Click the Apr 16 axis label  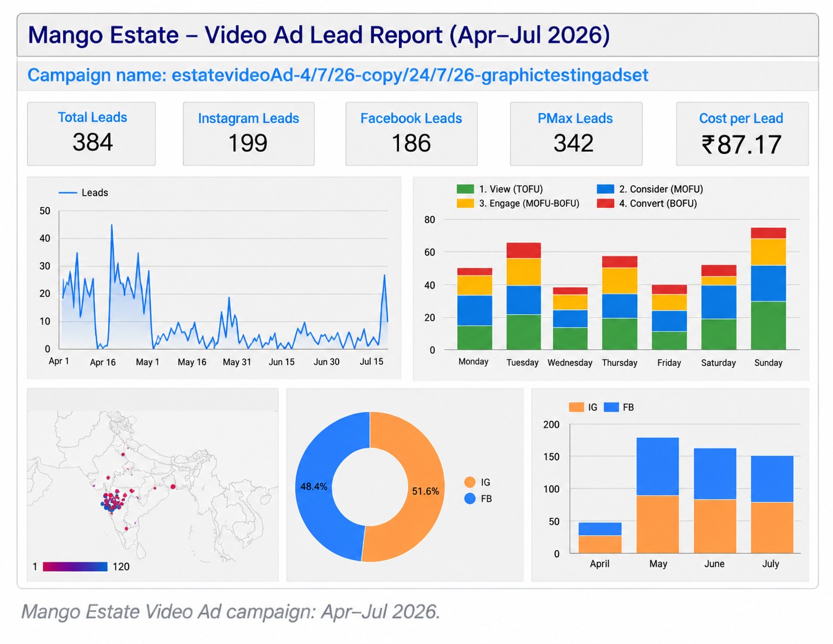click(103, 362)
